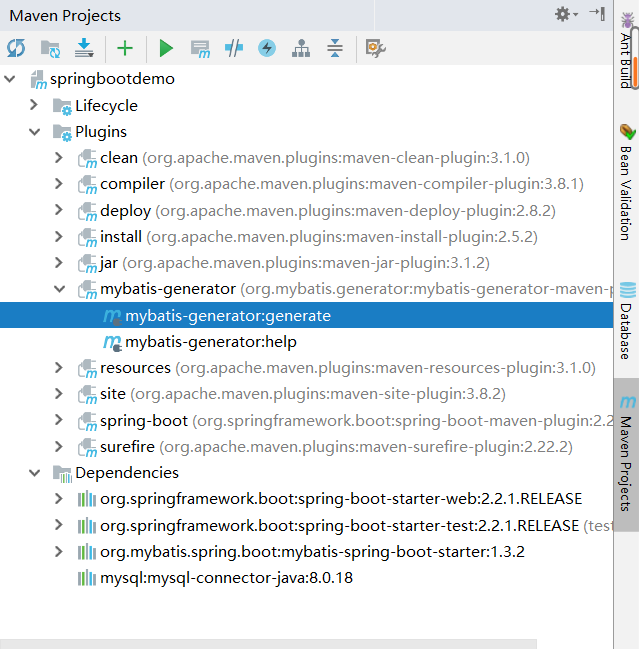
Task: Expand mybatis-spring-boot-starter dependency
Action: click(59, 552)
